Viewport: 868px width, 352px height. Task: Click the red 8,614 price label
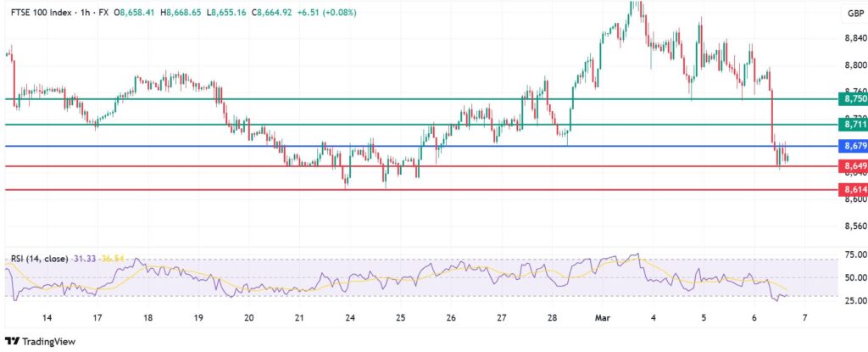click(x=852, y=189)
